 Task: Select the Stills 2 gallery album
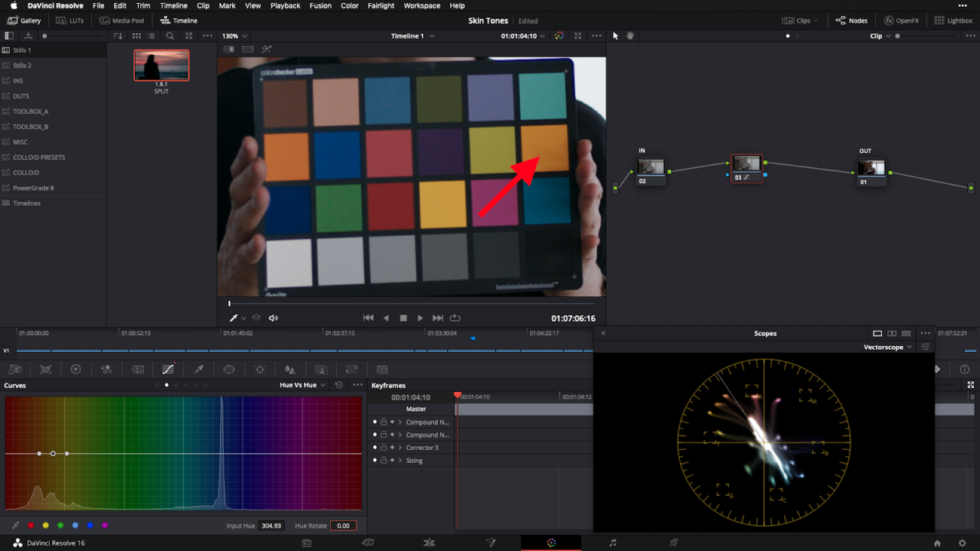(x=23, y=65)
